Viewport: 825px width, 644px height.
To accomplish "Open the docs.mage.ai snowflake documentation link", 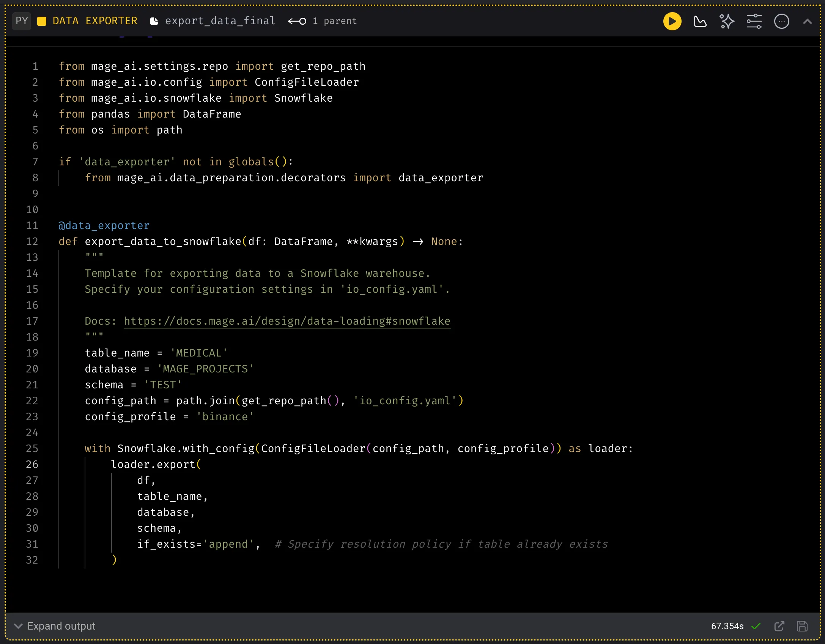I will [287, 321].
